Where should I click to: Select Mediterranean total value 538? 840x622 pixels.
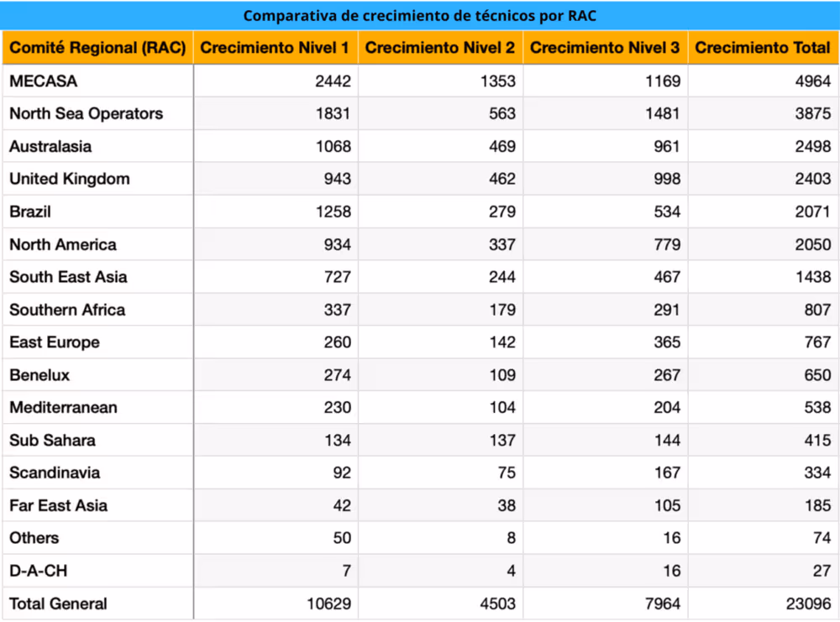[x=817, y=407]
